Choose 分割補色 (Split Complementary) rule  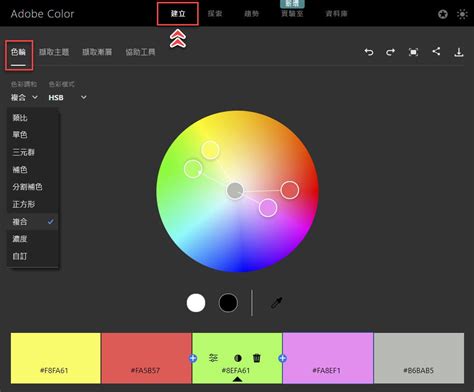coord(33,187)
